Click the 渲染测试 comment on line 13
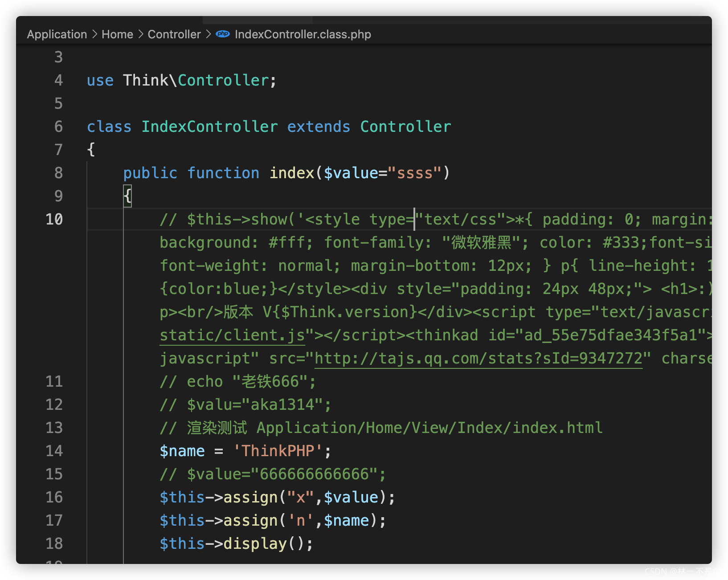This screenshot has height=580, width=728. (x=381, y=428)
